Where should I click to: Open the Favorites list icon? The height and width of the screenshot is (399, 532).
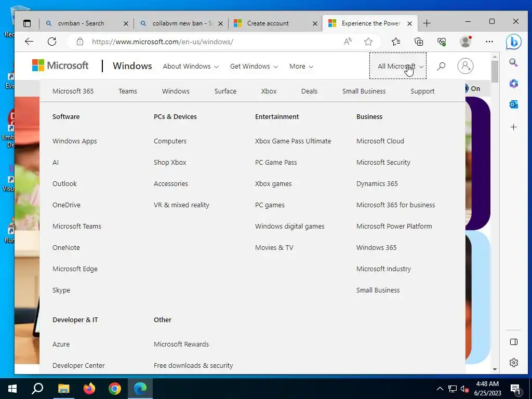click(x=395, y=42)
